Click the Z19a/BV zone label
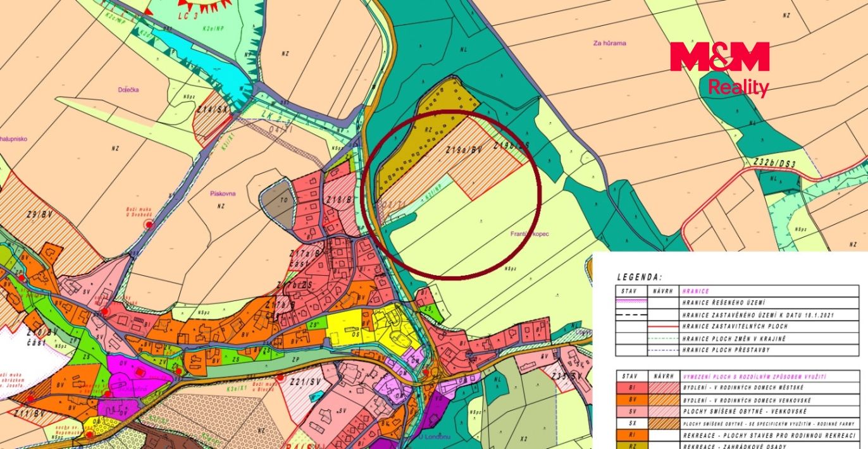Viewport: 868px width, 449px height. click(464, 151)
